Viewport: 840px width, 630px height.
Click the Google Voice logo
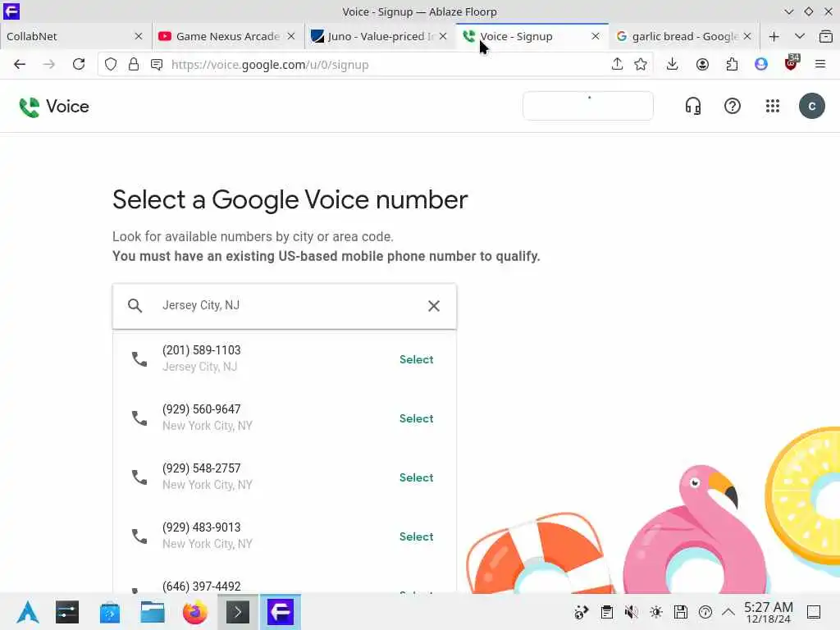pyautogui.click(x=53, y=107)
